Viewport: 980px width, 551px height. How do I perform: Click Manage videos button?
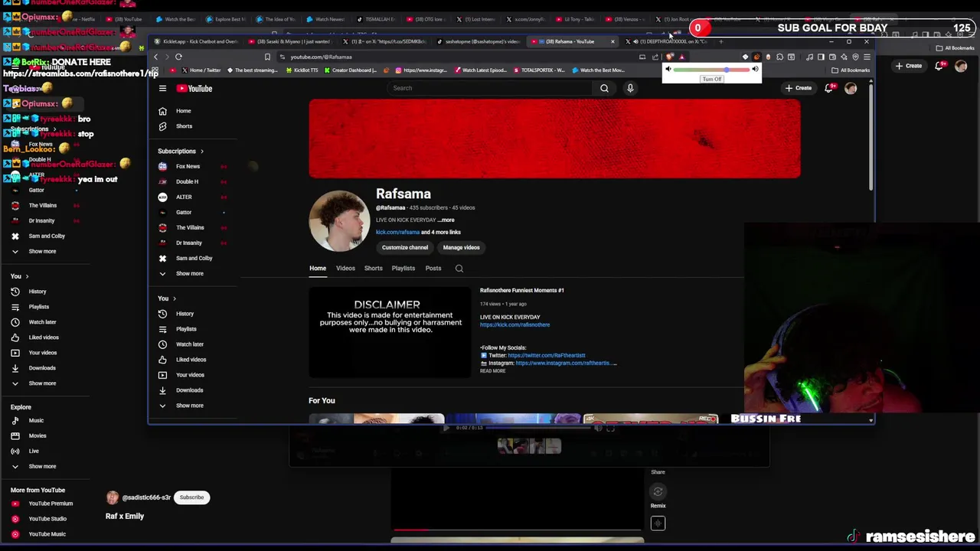point(461,247)
